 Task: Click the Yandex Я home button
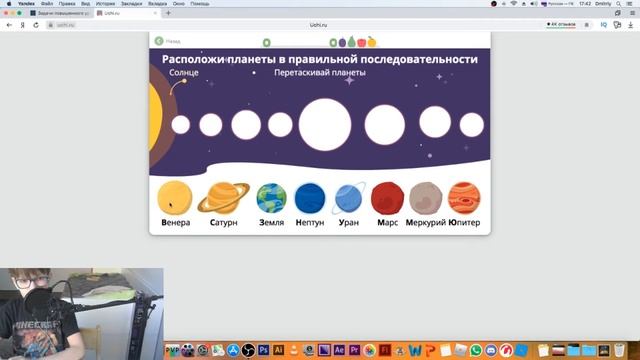(22, 25)
